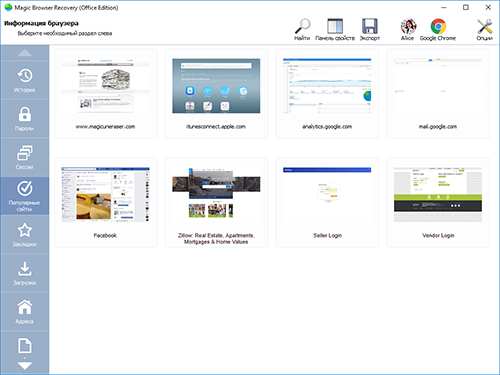
Task: Open the Закладки star section
Action: pos(25,235)
